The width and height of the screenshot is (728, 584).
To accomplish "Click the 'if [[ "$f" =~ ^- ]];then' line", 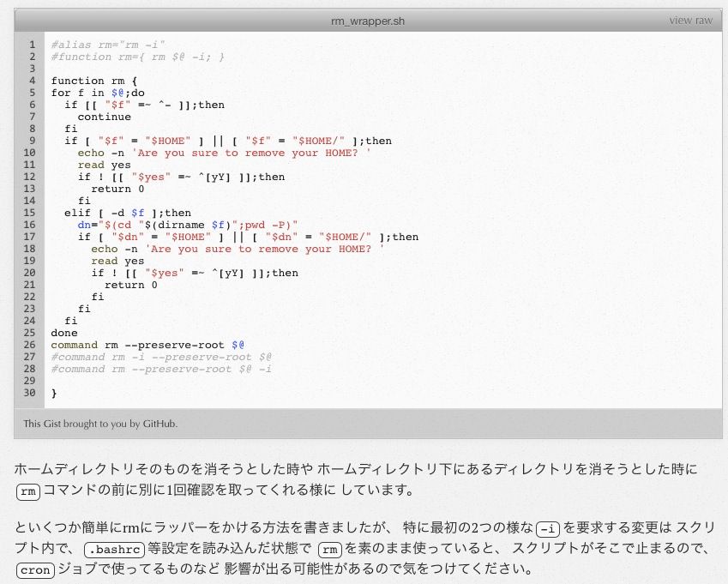I will (144, 105).
